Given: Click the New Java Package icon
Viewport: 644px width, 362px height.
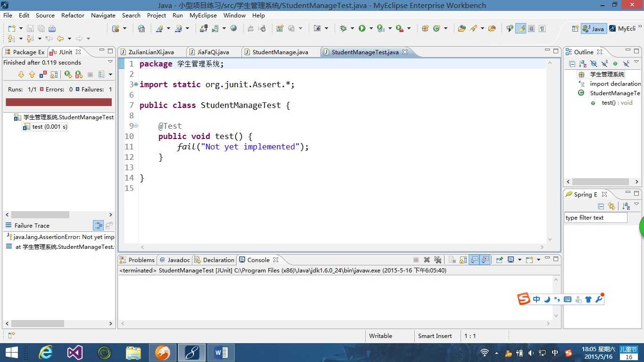Looking at the screenshot, I should pos(425,28).
